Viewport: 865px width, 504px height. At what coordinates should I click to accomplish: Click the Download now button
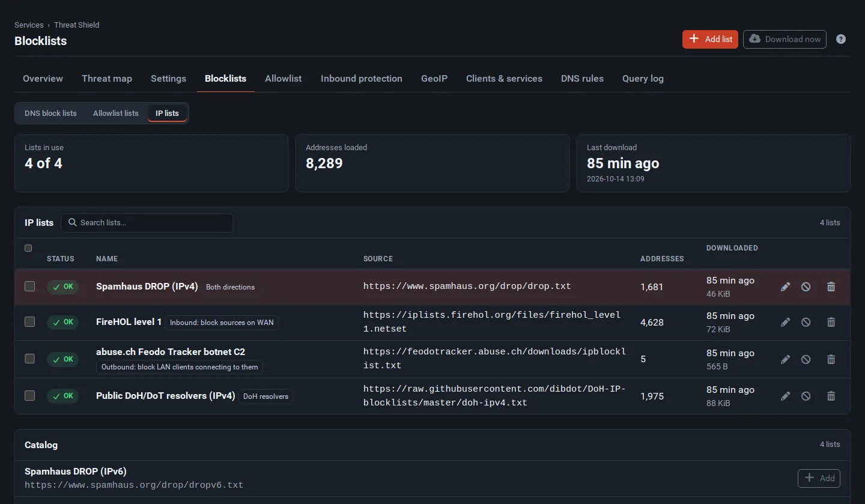(x=785, y=39)
